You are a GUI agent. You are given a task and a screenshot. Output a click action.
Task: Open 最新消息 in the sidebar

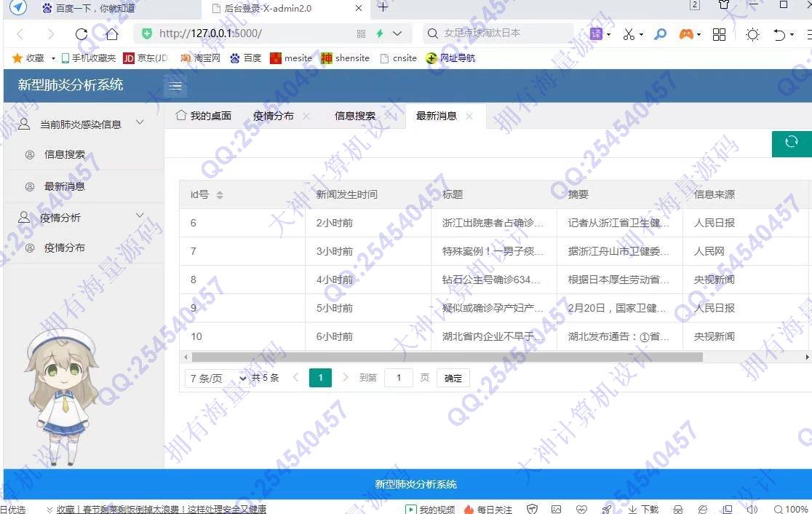tap(64, 186)
